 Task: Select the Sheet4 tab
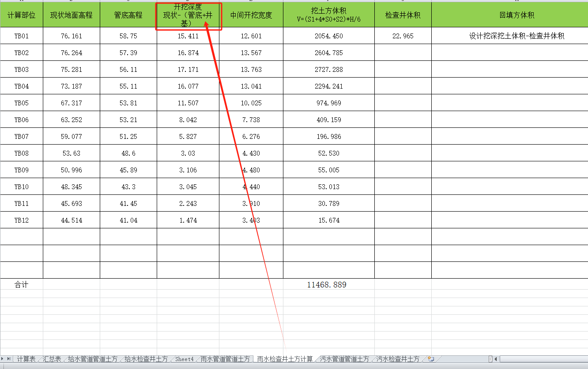pyautogui.click(x=184, y=359)
